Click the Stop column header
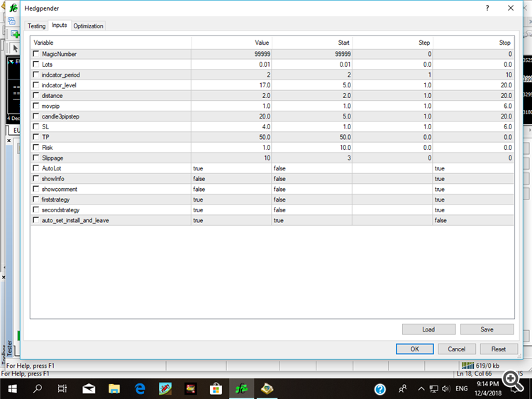Viewport: 532px width, 399px height. [x=473, y=43]
